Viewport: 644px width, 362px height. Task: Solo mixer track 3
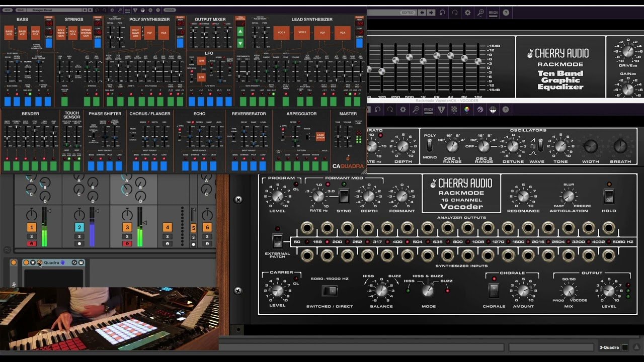tap(127, 236)
